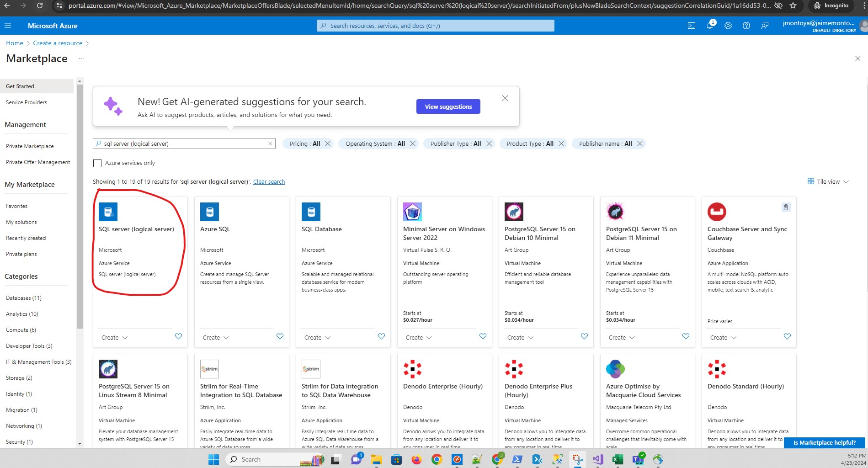Viewport: 868px width, 468px height.
Task: Open Private Marketplace
Action: click(x=30, y=146)
